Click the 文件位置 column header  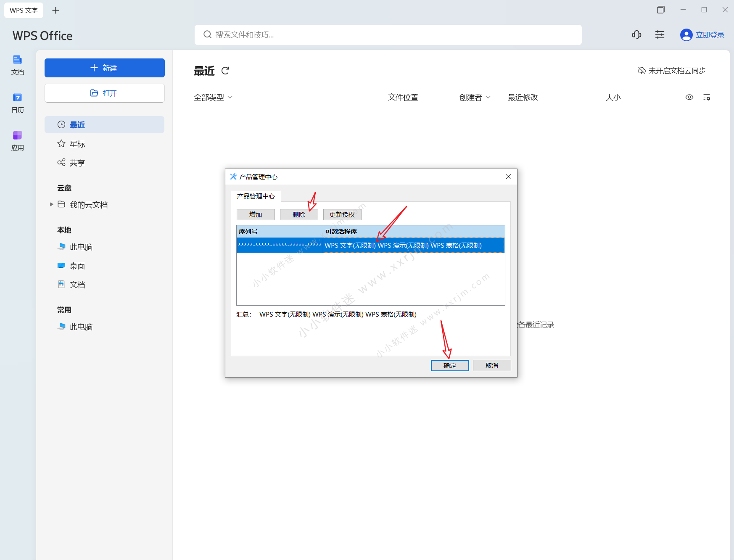[x=403, y=97]
